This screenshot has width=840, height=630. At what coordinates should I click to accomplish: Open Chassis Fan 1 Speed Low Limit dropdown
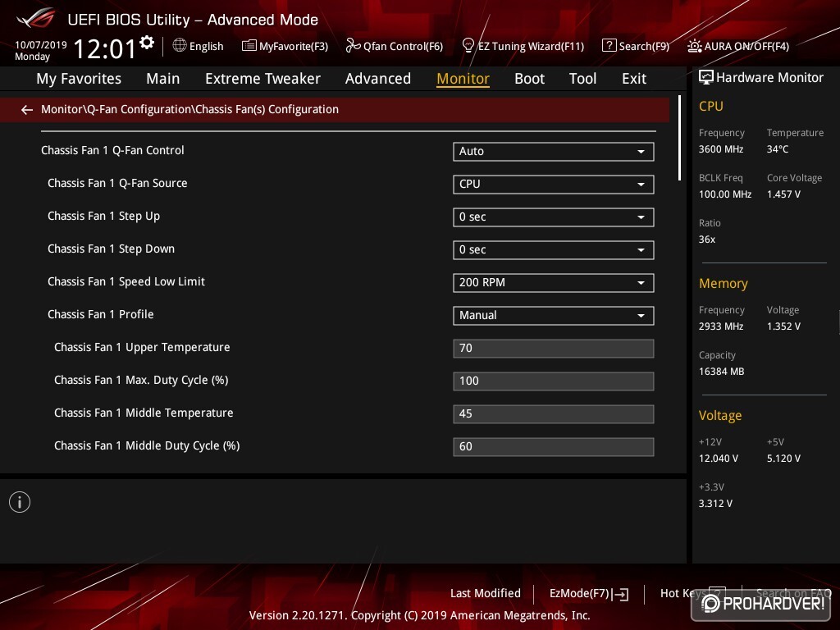554,283
